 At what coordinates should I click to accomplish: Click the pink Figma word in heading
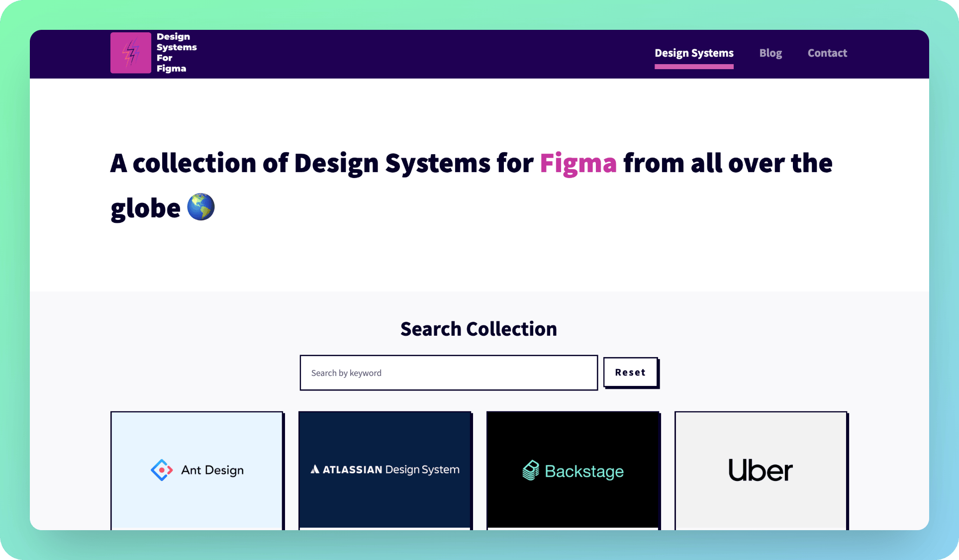pos(578,164)
